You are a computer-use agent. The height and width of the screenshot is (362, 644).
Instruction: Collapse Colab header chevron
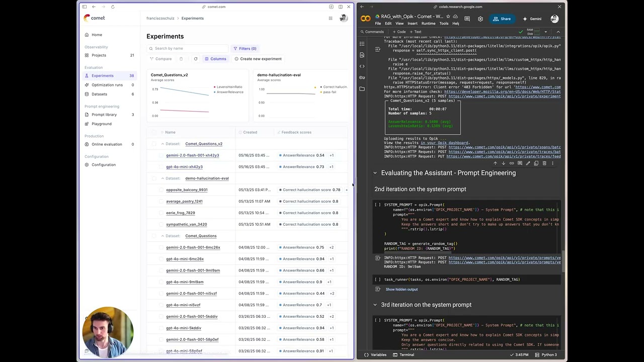[x=558, y=32]
